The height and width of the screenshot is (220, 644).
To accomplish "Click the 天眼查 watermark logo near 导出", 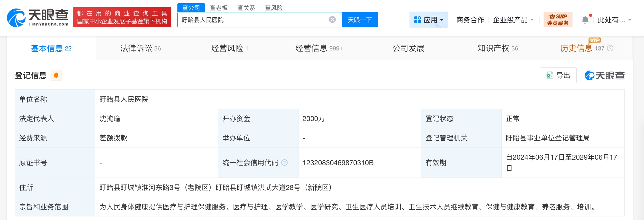I will [604, 75].
